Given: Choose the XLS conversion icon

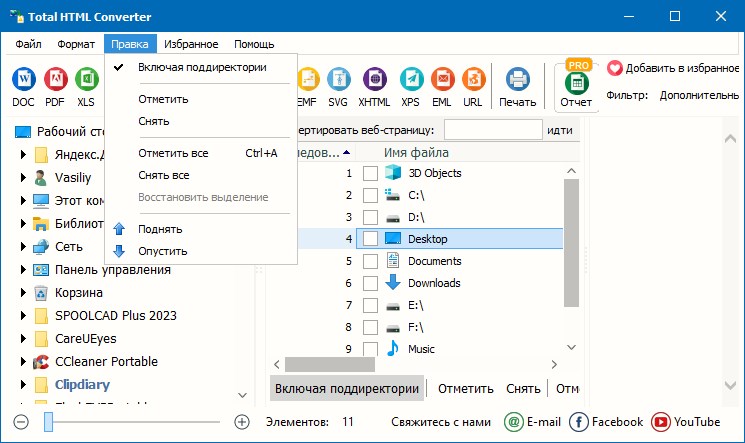Looking at the screenshot, I should (87, 79).
